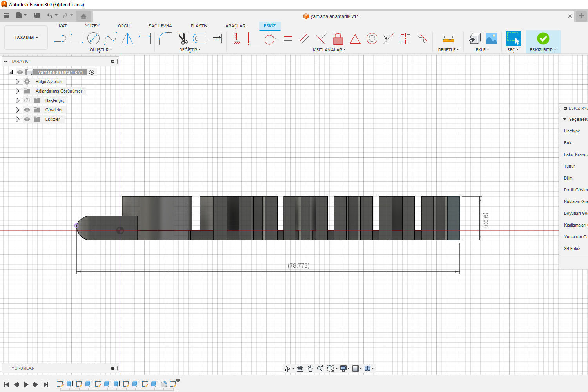Open the EKLE dropdown menu
Viewport: 588px width, 392px height.
coord(483,50)
